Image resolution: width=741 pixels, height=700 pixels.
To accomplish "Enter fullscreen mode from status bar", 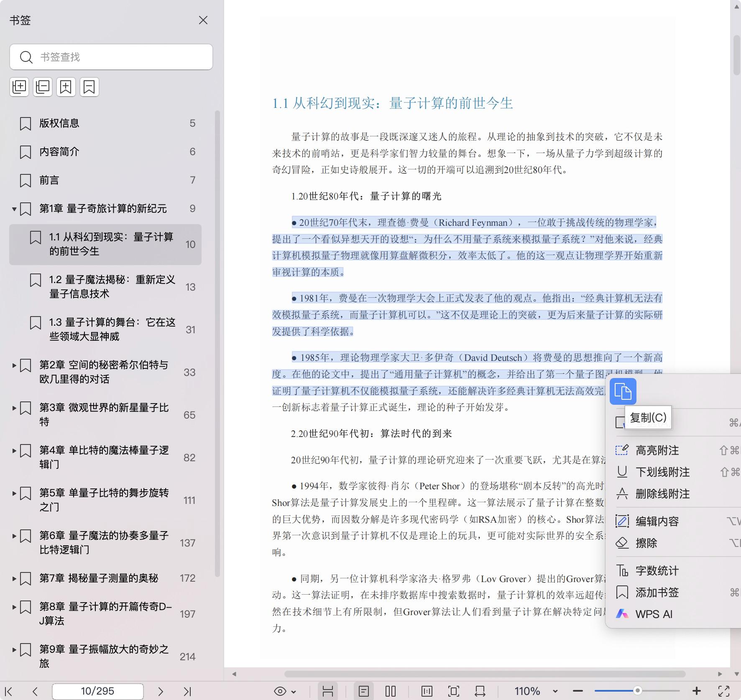I will point(724,691).
